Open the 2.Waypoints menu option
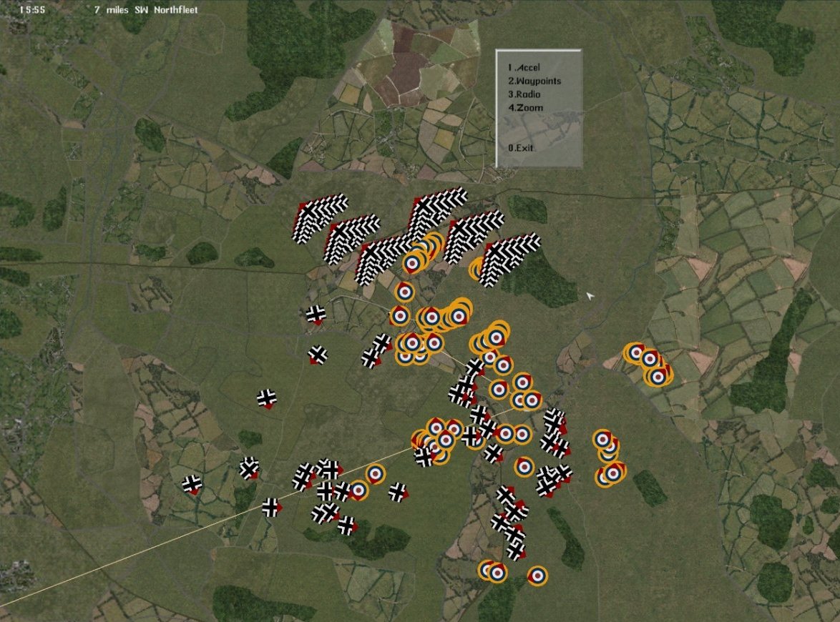Screen dimensions: 840x622 click(534, 81)
